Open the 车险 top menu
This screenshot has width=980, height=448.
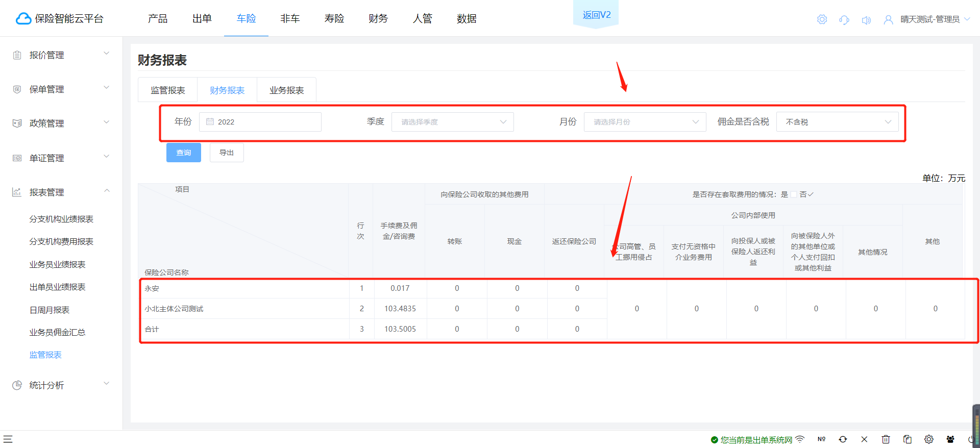coord(247,19)
